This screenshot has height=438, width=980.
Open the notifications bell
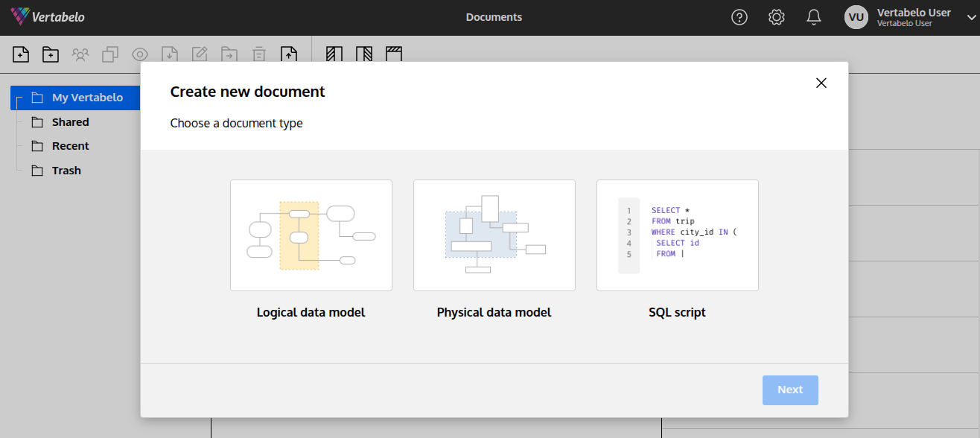(813, 16)
